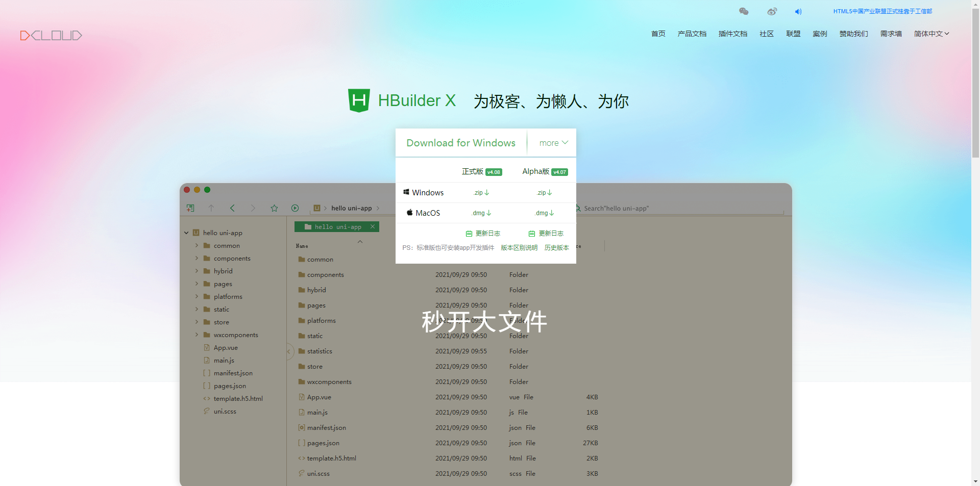
Task: Expand the wxcomponents folder in tree
Action: tap(197, 335)
